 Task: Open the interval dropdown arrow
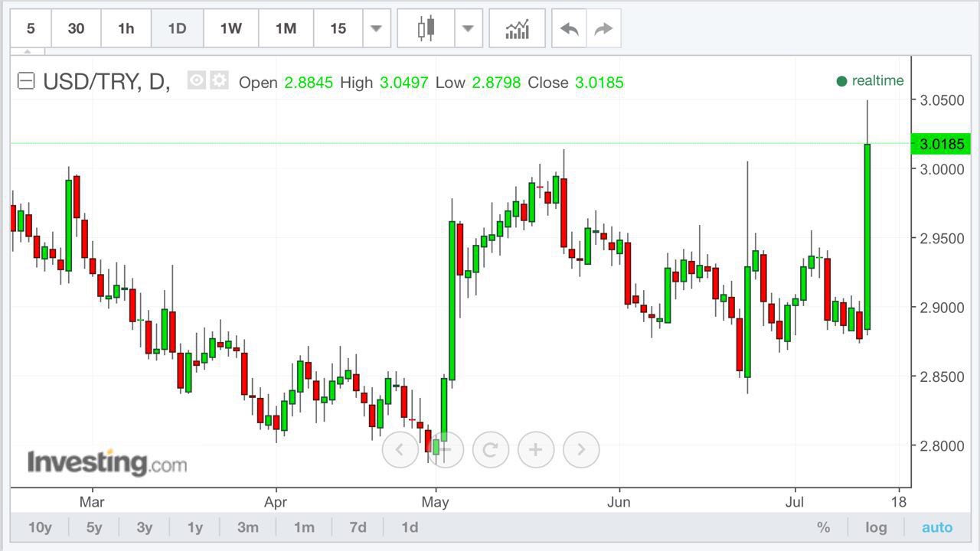click(376, 28)
